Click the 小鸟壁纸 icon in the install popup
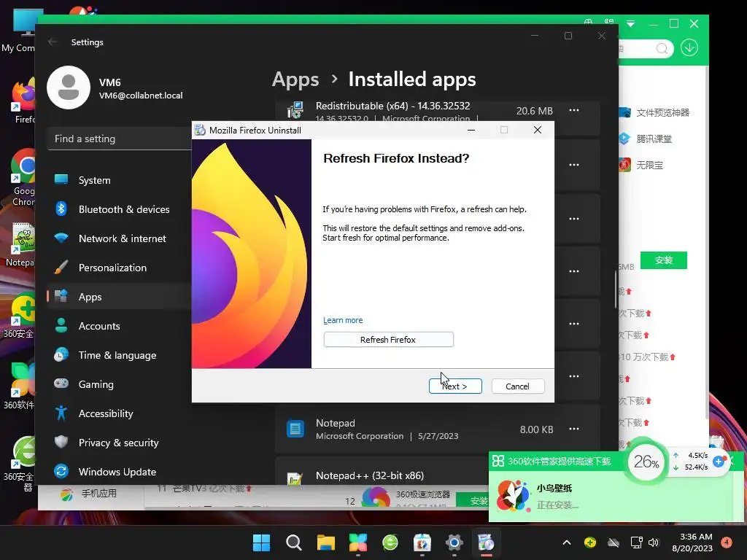Image resolution: width=747 pixels, height=560 pixels. [x=513, y=496]
